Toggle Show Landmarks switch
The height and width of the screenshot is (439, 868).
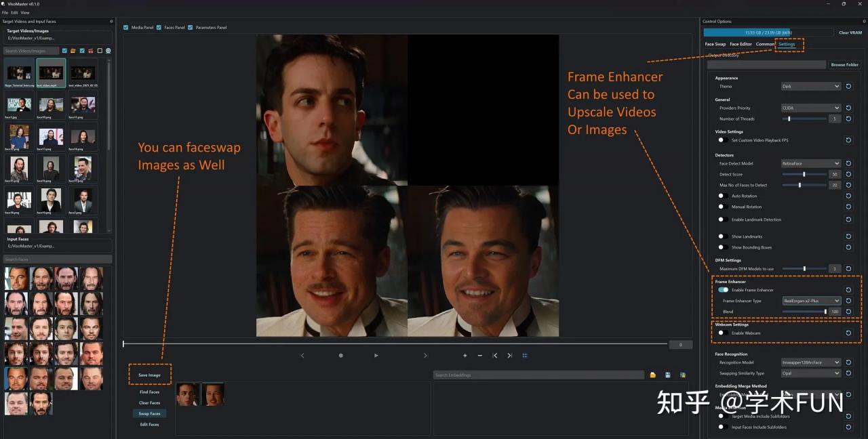tap(723, 236)
